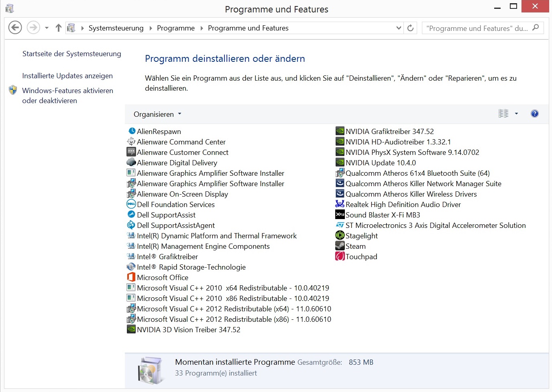Click the AlienRespawn program icon
The width and height of the screenshot is (552, 392).
131,131
